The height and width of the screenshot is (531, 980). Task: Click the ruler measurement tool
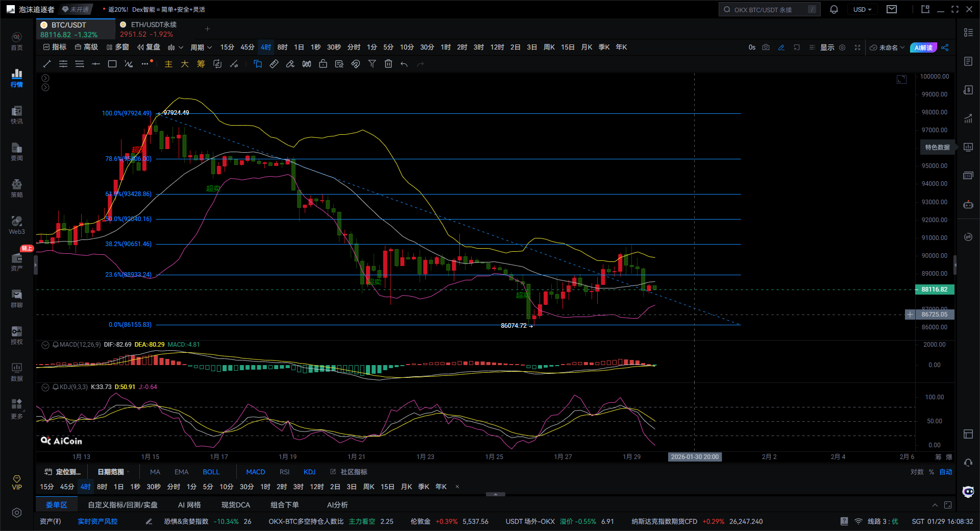pos(274,64)
